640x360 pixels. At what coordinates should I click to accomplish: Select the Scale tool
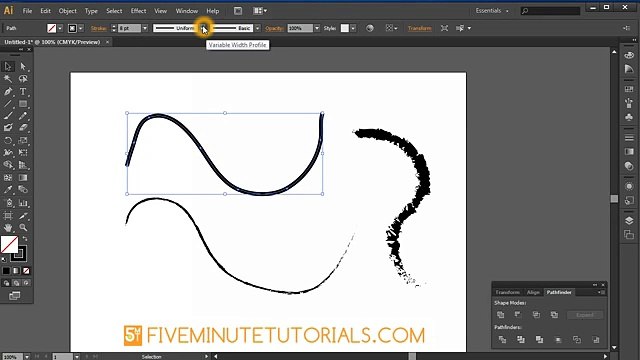[23, 140]
